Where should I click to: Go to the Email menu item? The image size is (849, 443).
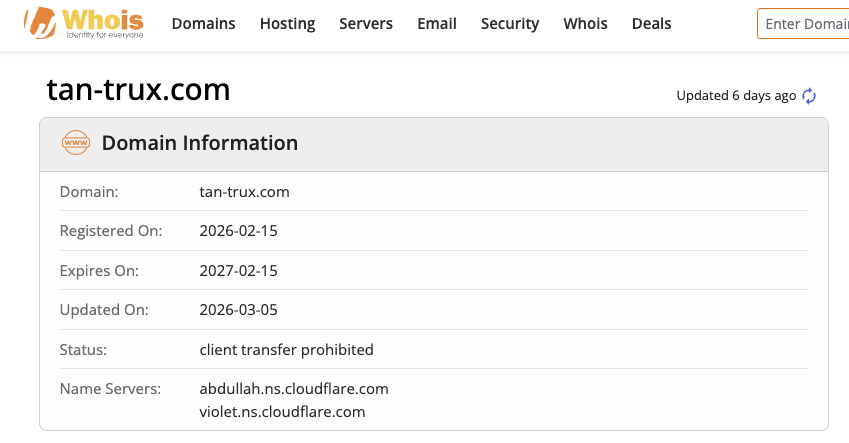pos(437,23)
